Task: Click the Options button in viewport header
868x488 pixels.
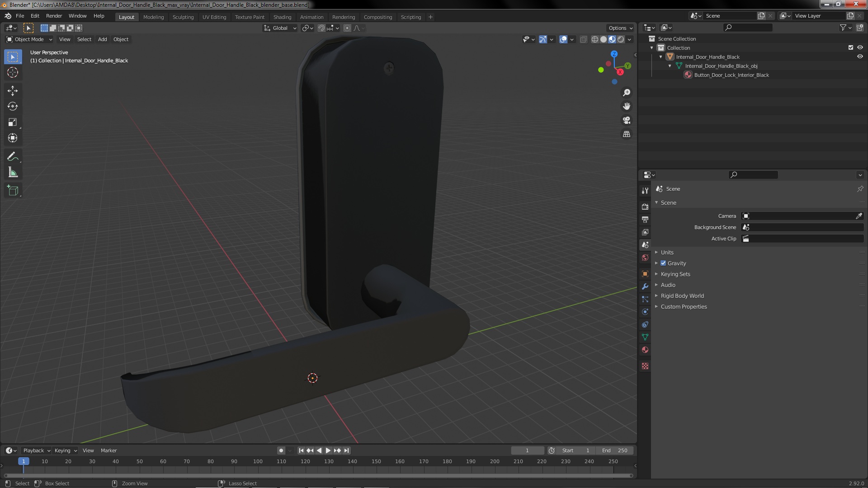Action: pyautogui.click(x=620, y=28)
